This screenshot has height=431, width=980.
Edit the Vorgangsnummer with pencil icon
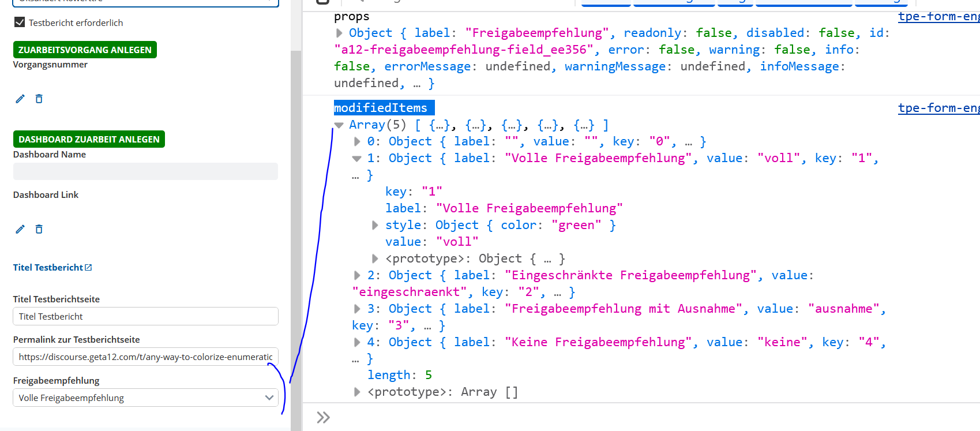click(x=20, y=99)
